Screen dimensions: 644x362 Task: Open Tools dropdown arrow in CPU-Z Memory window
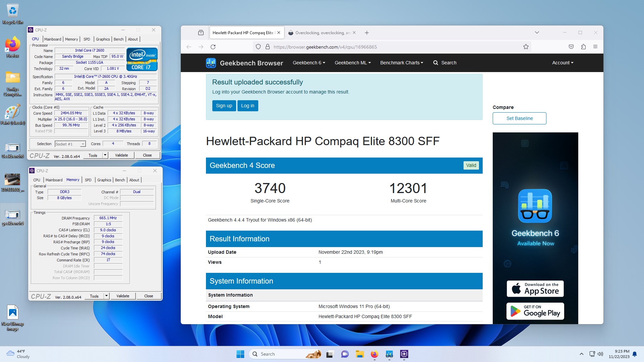pos(106,296)
